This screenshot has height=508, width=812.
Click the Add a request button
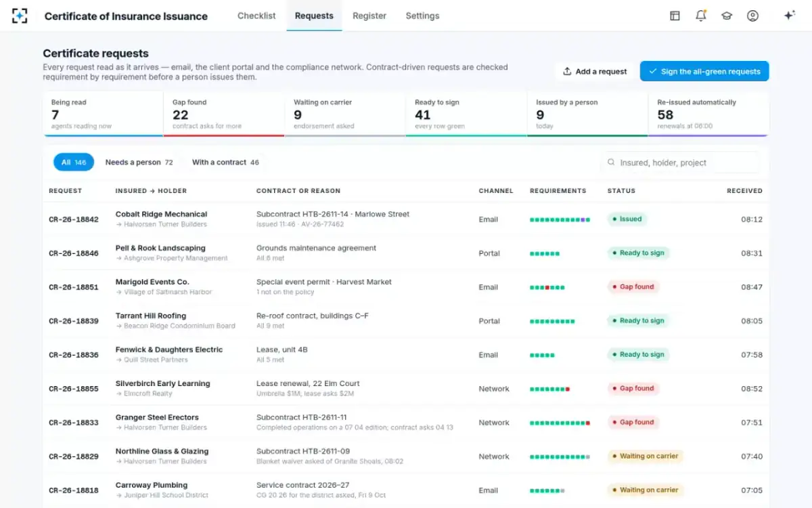point(595,71)
